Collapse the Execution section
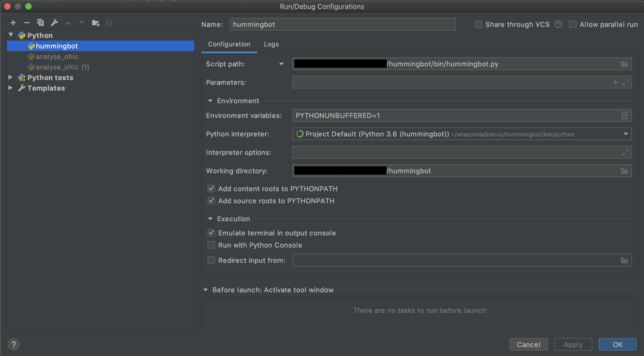Image resolution: width=644 pixels, height=356 pixels. [210, 219]
